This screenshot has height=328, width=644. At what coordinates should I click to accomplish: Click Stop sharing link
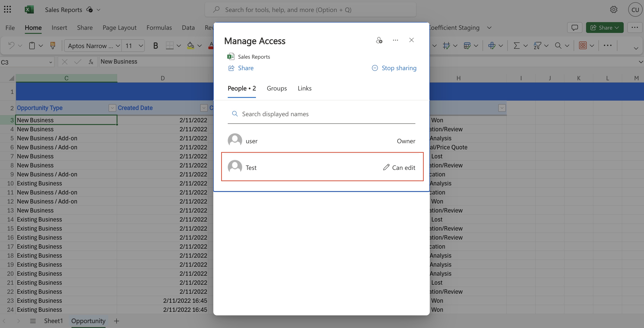394,68
